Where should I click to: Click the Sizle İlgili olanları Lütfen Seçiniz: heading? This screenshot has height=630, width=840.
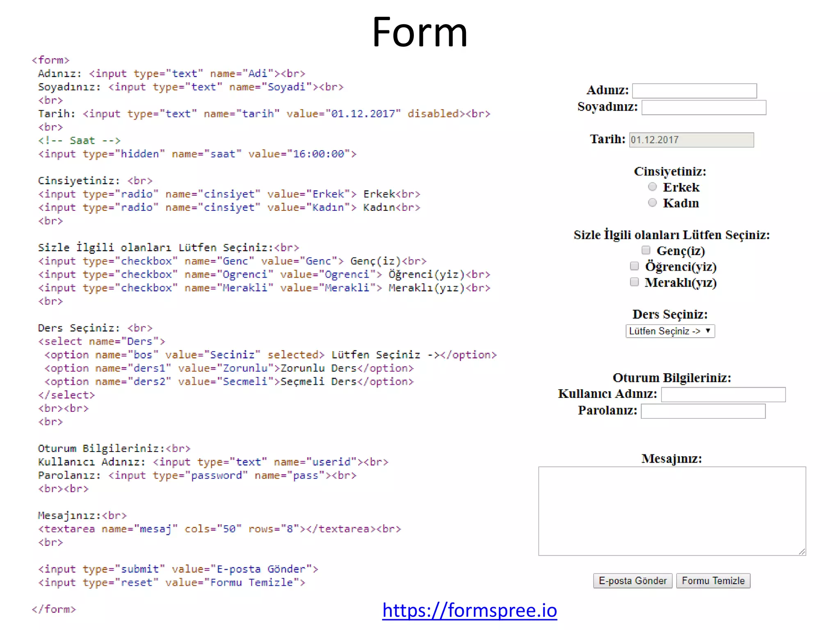(x=672, y=235)
